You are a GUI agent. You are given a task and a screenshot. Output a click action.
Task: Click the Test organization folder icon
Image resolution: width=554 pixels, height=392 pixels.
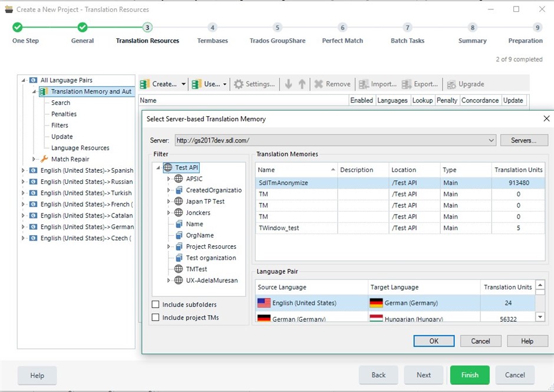179,258
